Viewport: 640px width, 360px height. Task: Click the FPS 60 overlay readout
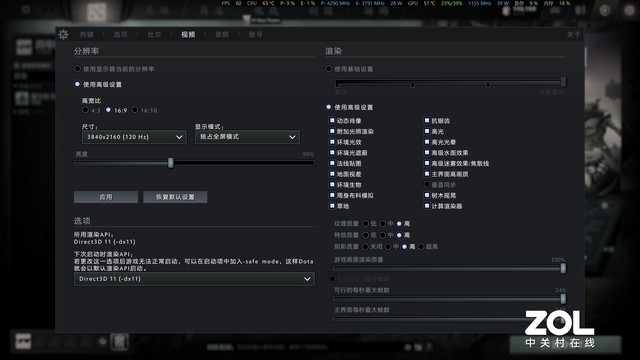pos(232,3)
